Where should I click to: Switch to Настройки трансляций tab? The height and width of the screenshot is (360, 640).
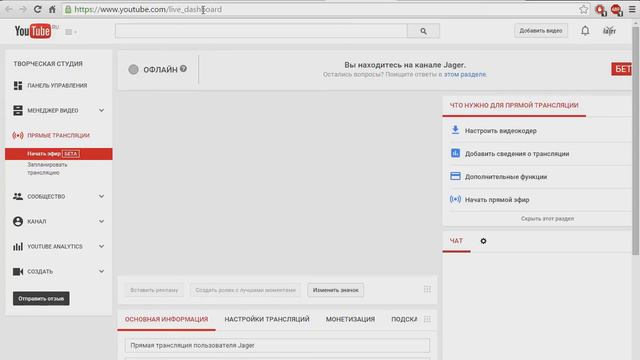tap(267, 319)
